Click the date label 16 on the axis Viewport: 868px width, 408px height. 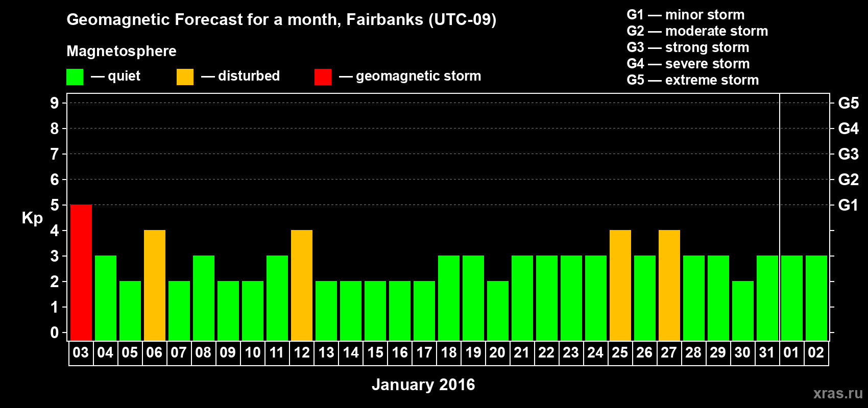tap(399, 352)
